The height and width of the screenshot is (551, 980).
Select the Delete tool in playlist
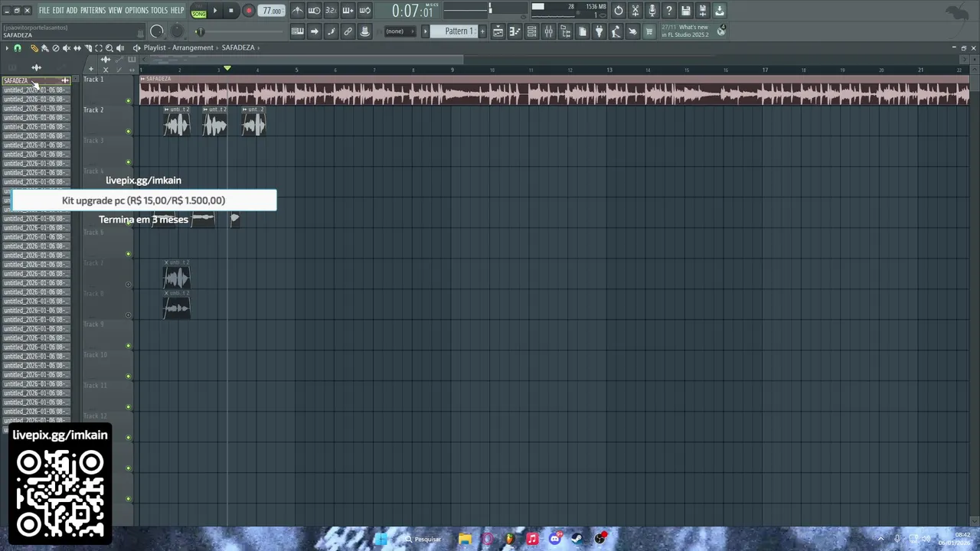point(55,47)
